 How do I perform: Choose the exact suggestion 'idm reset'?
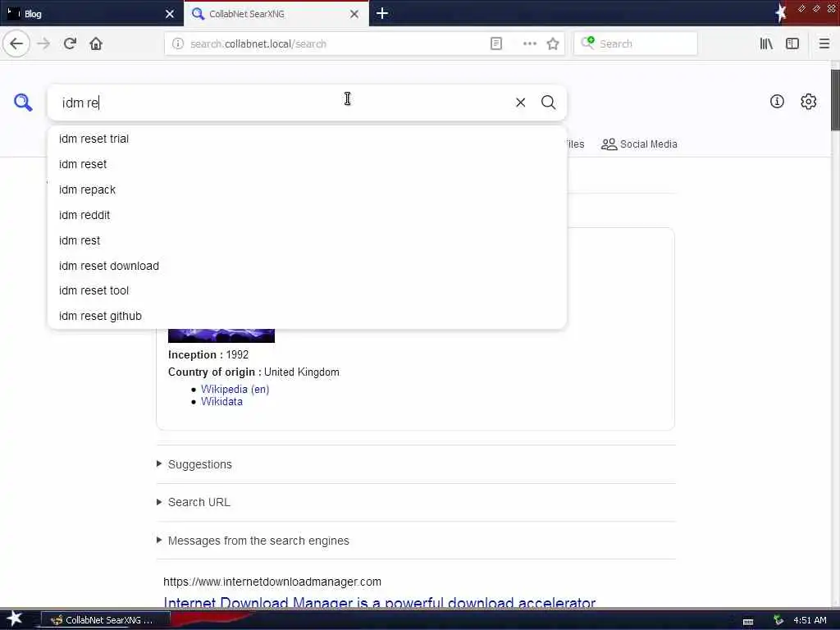[307, 164]
